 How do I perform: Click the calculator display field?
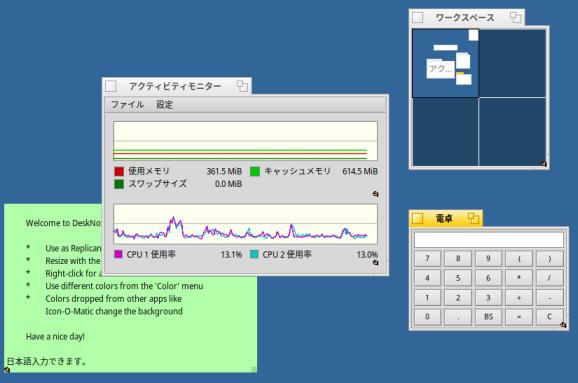click(489, 240)
